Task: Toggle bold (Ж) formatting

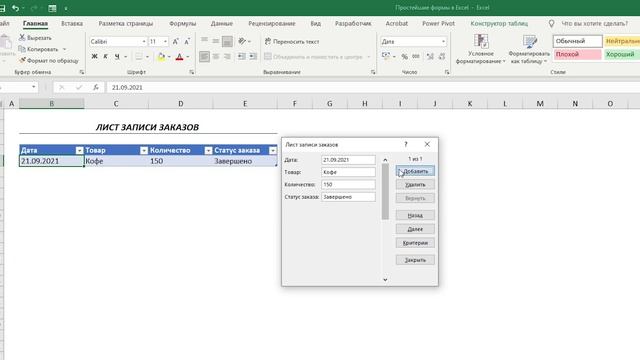Action: pyautogui.click(x=94, y=56)
